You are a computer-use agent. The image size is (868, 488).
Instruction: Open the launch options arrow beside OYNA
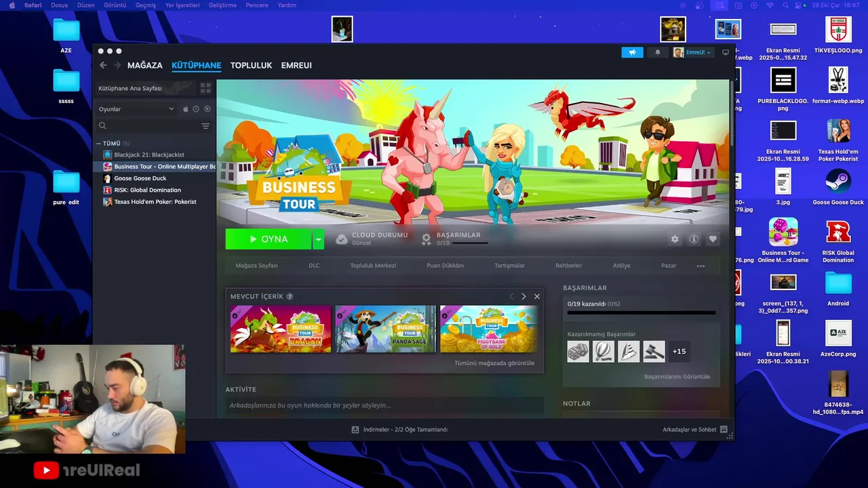pyautogui.click(x=318, y=239)
